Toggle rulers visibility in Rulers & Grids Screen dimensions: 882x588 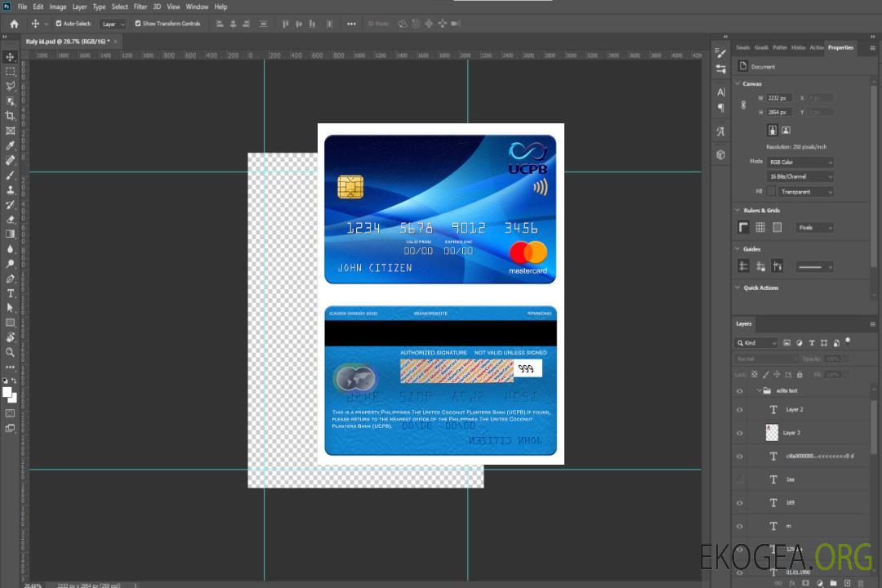[743, 227]
